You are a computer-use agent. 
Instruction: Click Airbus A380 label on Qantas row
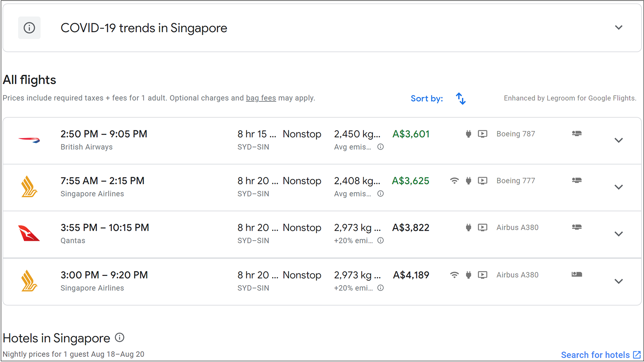[517, 227]
